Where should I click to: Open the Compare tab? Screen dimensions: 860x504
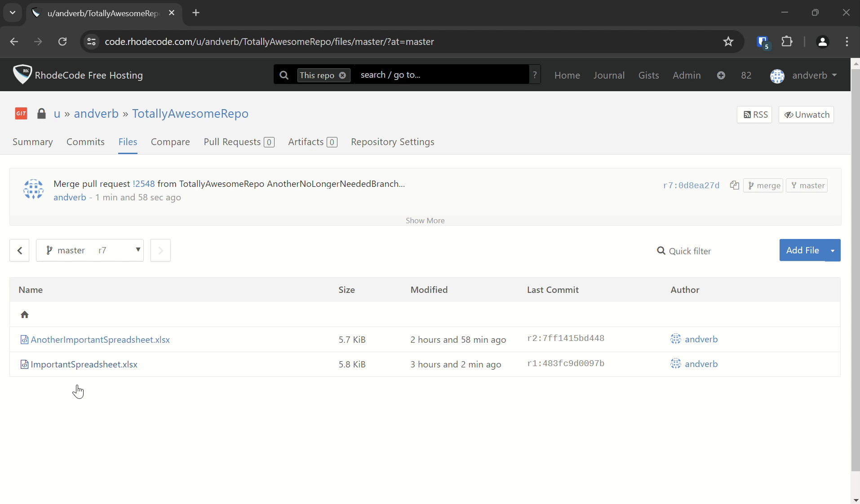pyautogui.click(x=170, y=142)
